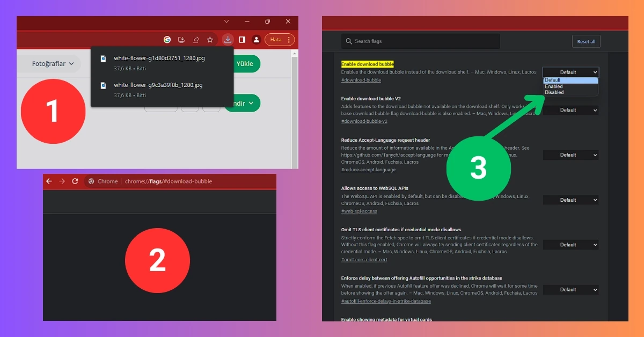Open Downloads from the toolbar download icon

(228, 39)
